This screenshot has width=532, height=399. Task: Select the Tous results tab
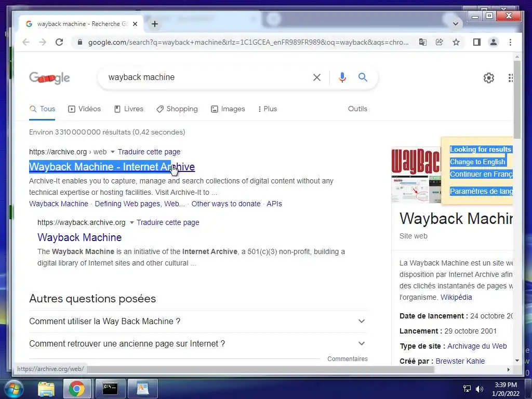pyautogui.click(x=42, y=109)
